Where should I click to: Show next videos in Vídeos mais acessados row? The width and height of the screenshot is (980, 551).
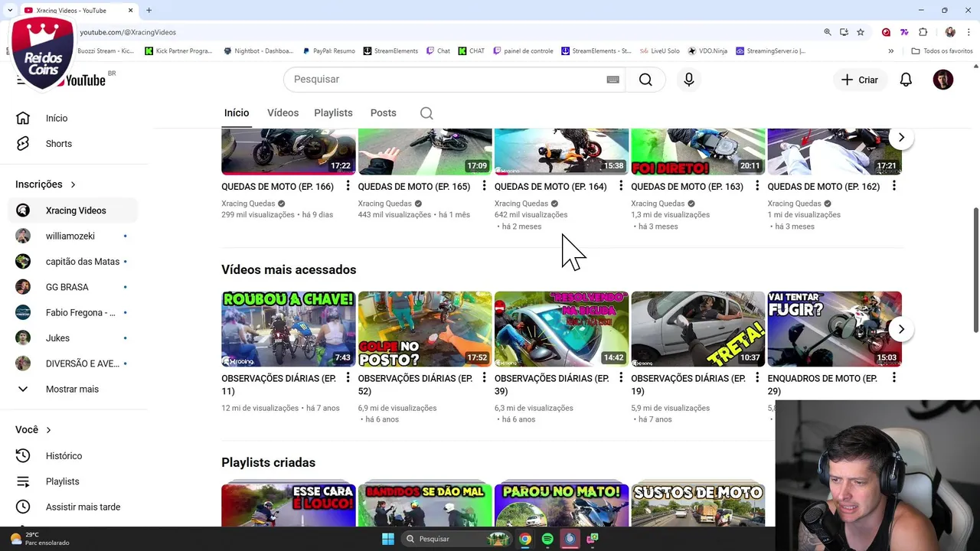[901, 329]
